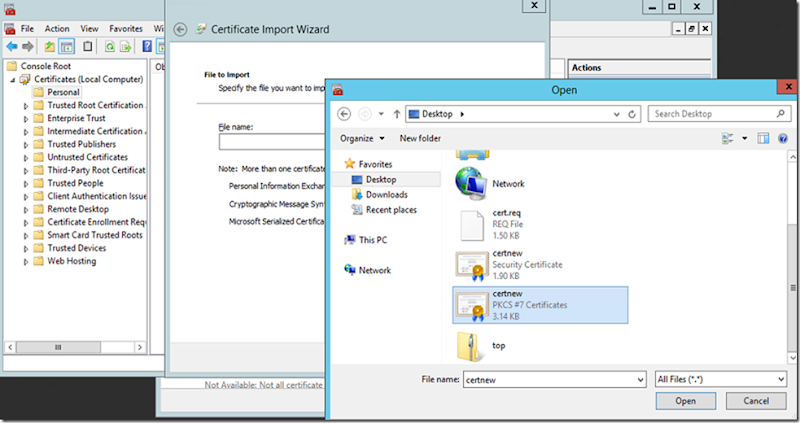
Task: Click the MMC toolbar back arrow
Action: point(12,47)
